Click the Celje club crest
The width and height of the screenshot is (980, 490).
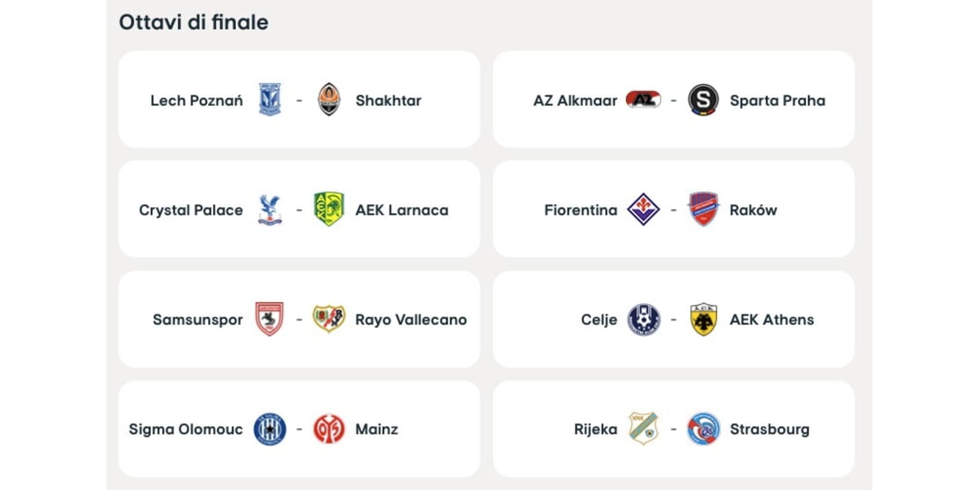(x=643, y=319)
